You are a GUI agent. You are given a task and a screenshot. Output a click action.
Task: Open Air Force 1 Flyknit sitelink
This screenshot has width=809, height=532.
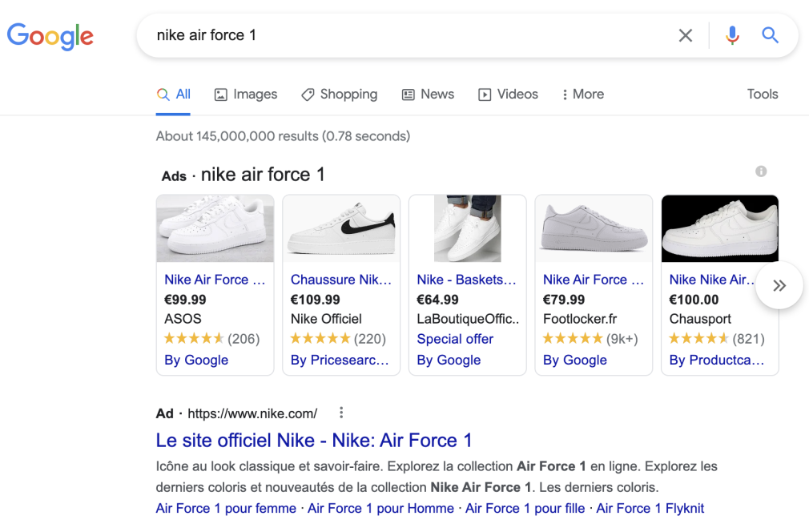point(650,508)
